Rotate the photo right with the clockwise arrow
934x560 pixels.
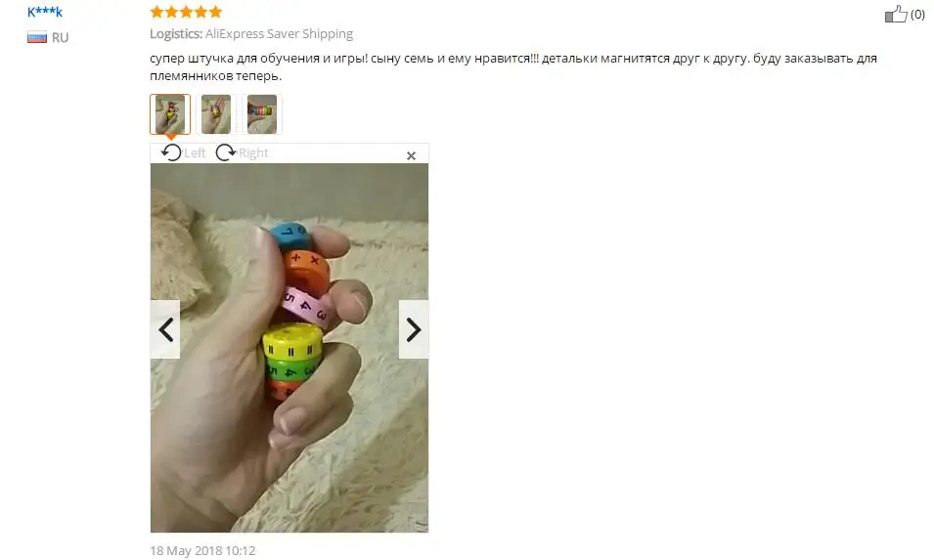[x=225, y=152]
